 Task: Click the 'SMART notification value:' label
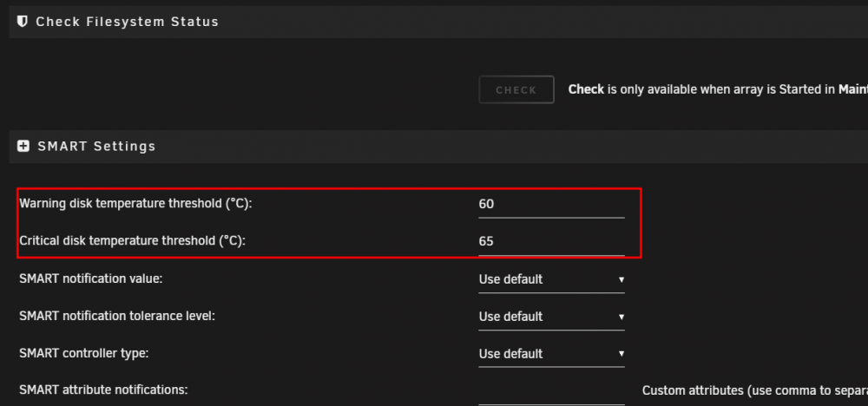91,278
